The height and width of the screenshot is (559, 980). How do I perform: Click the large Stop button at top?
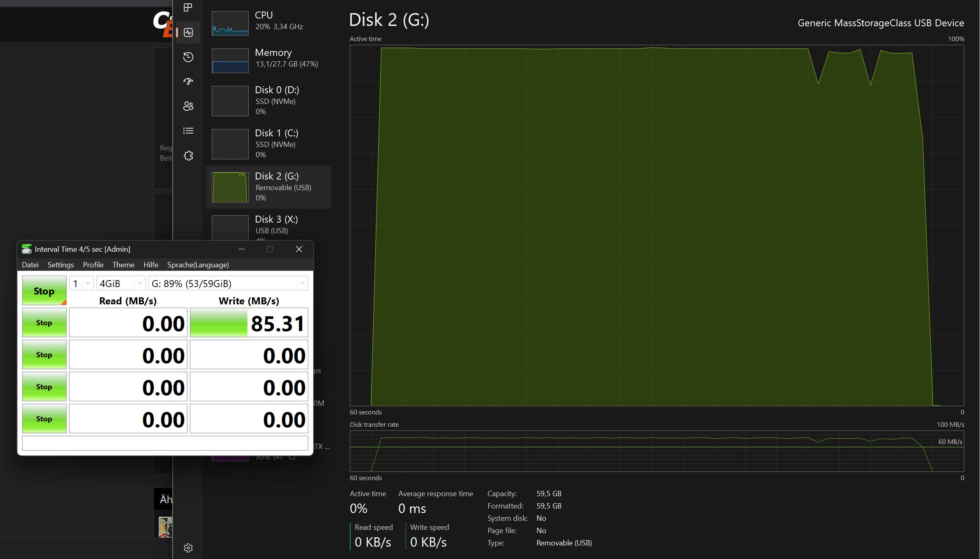(x=44, y=291)
